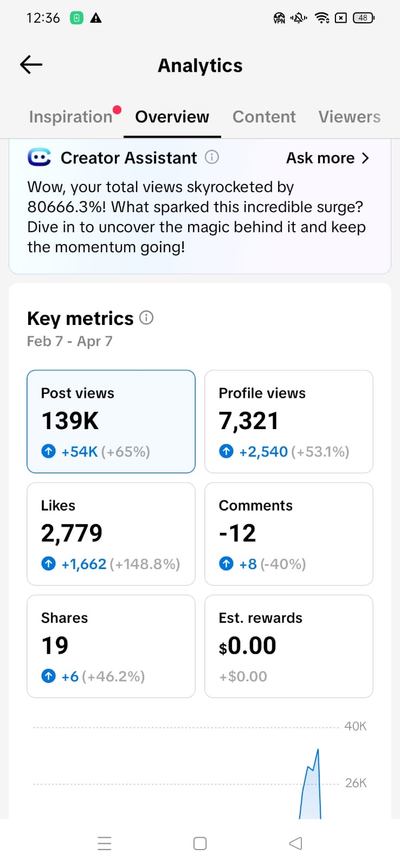Select the Profile views metric card

click(x=288, y=422)
